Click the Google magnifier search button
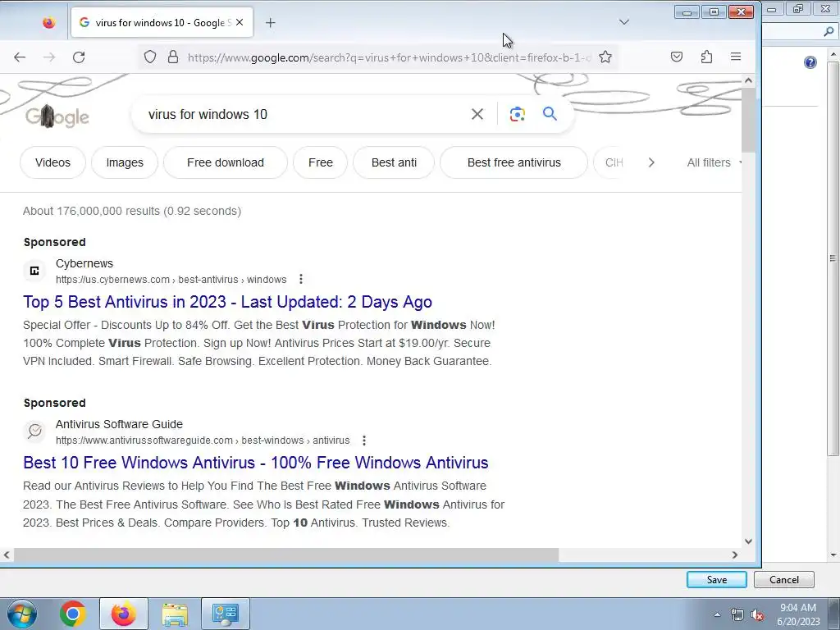The height and width of the screenshot is (630, 840). (550, 113)
